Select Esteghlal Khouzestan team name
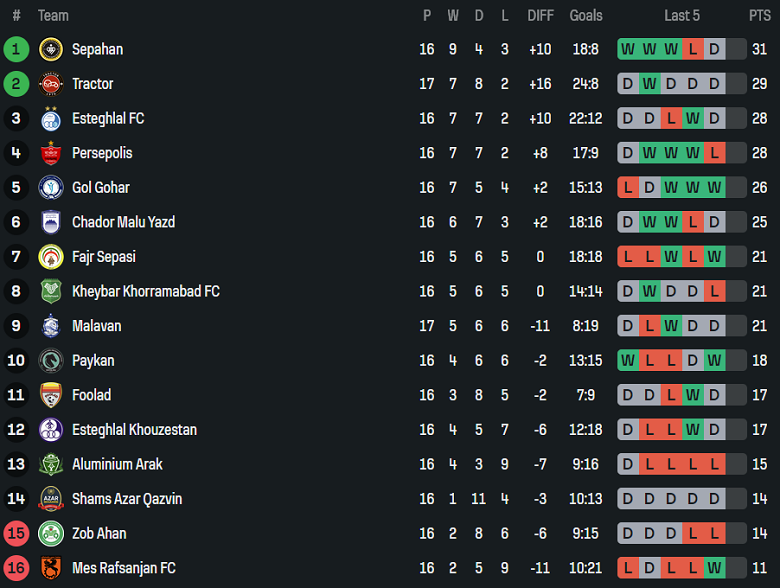Image resolution: width=780 pixels, height=588 pixels. pos(134,430)
